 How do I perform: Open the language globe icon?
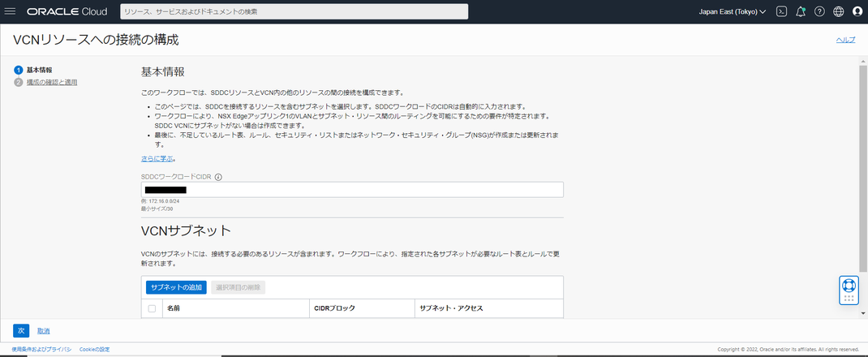click(839, 11)
